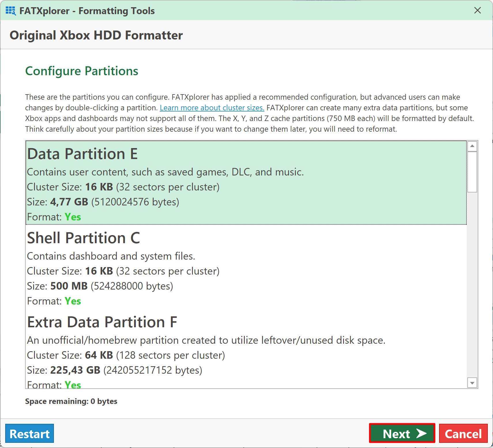Cancel the HDD formatter wizard

[463, 433]
